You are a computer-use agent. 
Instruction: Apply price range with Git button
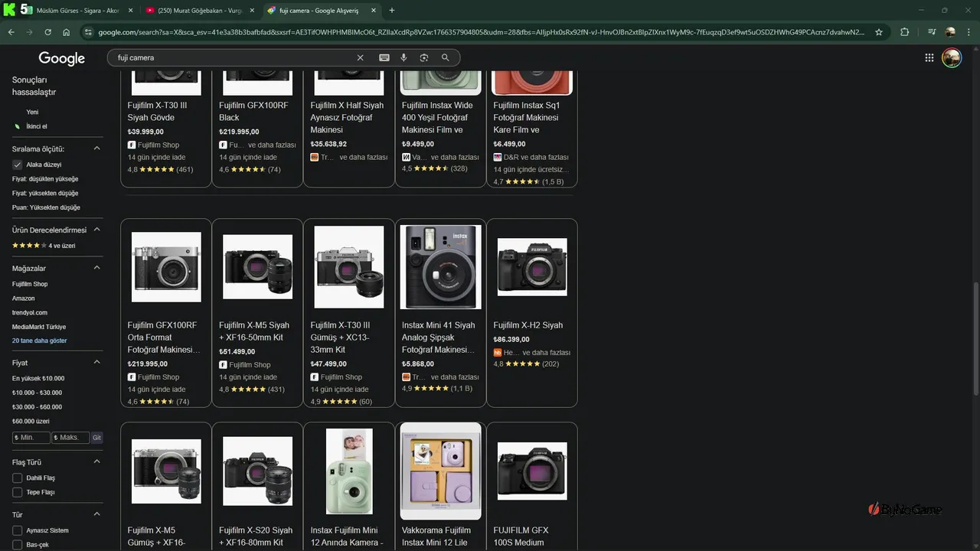96,438
